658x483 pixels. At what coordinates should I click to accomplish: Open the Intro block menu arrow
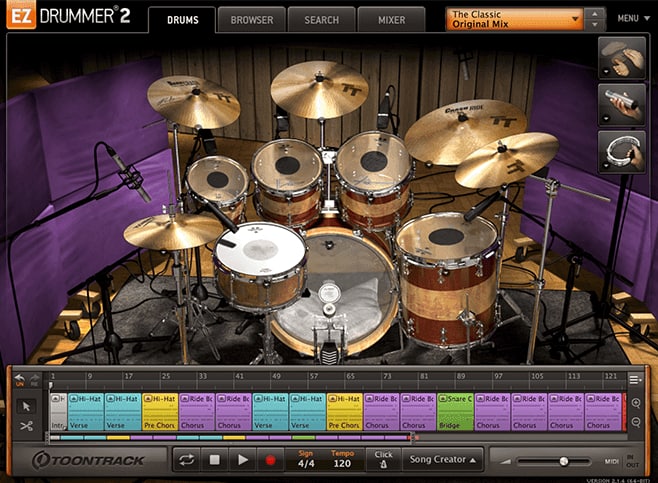55,399
